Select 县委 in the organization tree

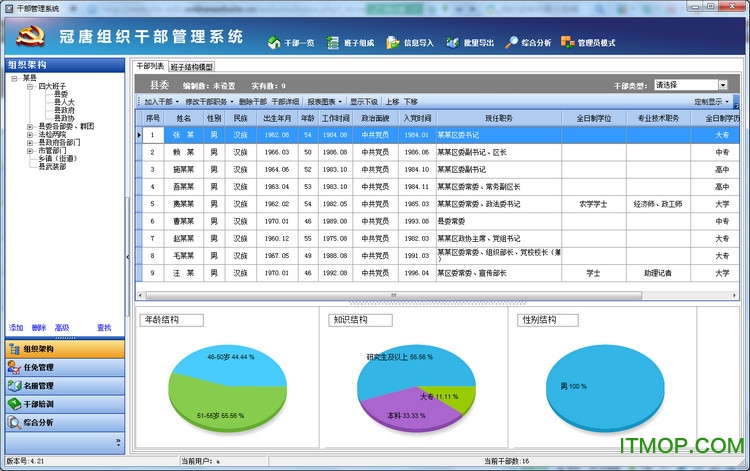tap(61, 94)
